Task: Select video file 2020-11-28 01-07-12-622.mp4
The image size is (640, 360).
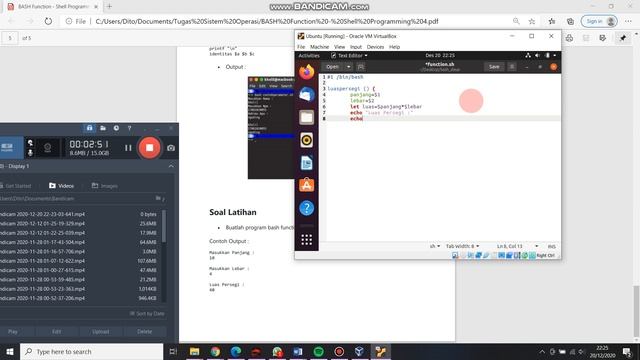Action: (78, 260)
